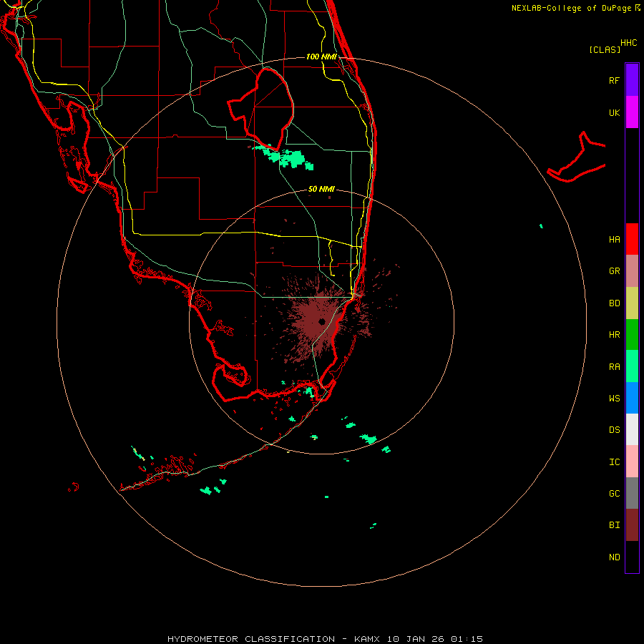Click the RF purple legend swatch

point(632,80)
